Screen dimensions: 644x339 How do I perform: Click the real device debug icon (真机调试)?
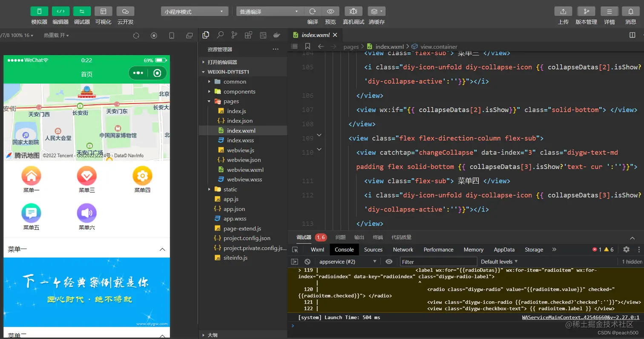[x=354, y=12]
